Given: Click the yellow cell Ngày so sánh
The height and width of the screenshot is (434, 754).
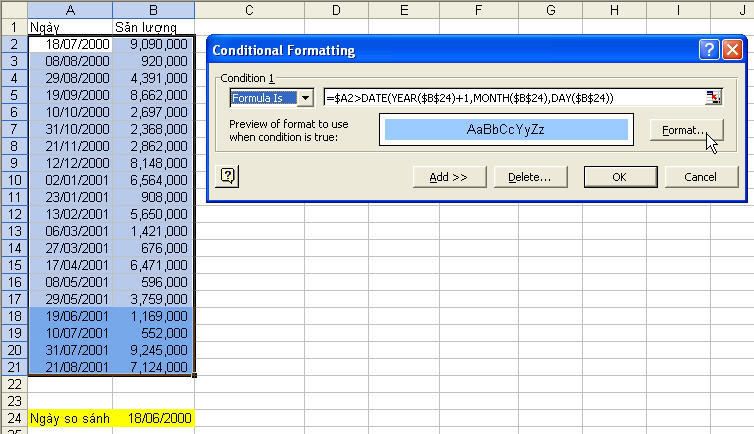Looking at the screenshot, I should coord(70,418).
